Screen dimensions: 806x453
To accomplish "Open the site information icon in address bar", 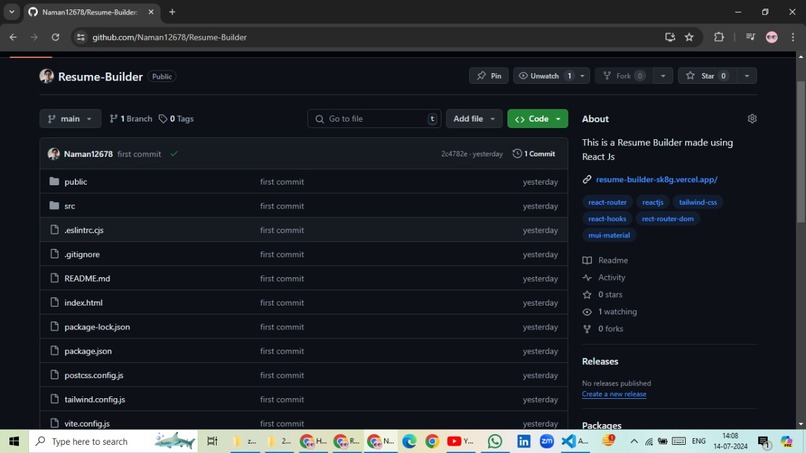I will [x=81, y=37].
